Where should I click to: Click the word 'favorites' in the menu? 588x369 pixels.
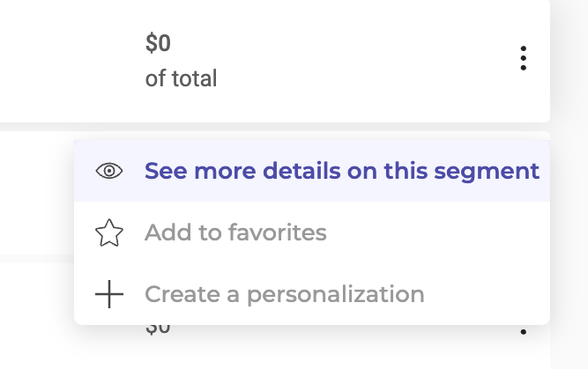tap(277, 232)
